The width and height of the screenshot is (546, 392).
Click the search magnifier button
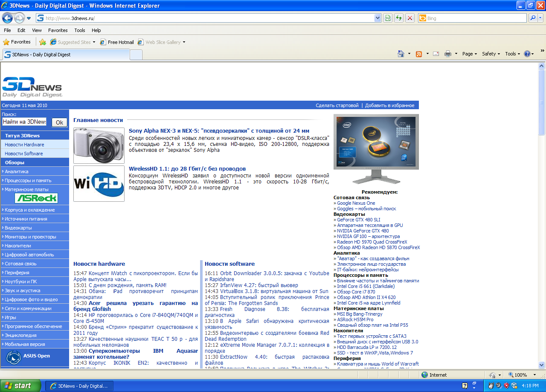(533, 18)
